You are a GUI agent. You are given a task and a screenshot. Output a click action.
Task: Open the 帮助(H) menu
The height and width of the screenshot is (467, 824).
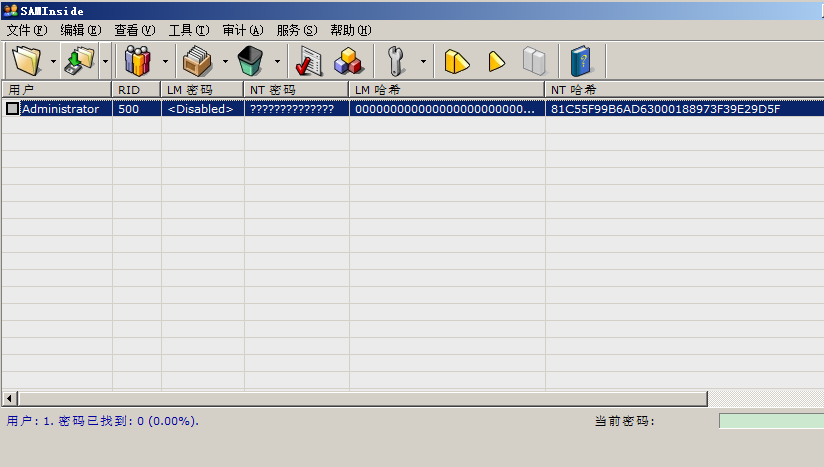coord(351,30)
